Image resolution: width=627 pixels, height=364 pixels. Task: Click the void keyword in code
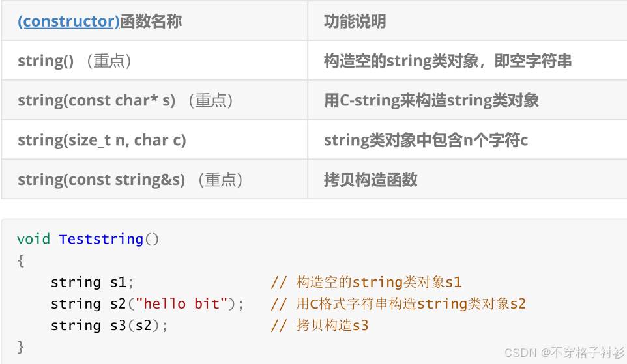click(33, 239)
